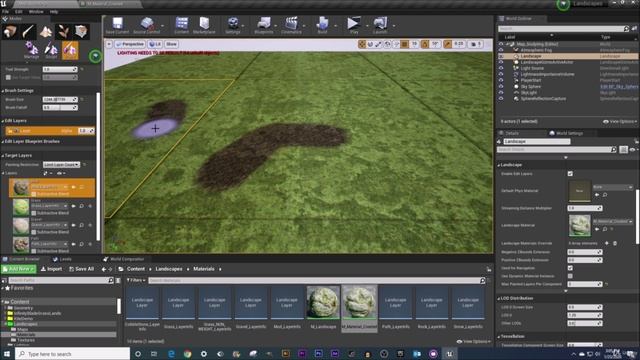Select translate gizmo icon in viewport

tap(362, 44)
